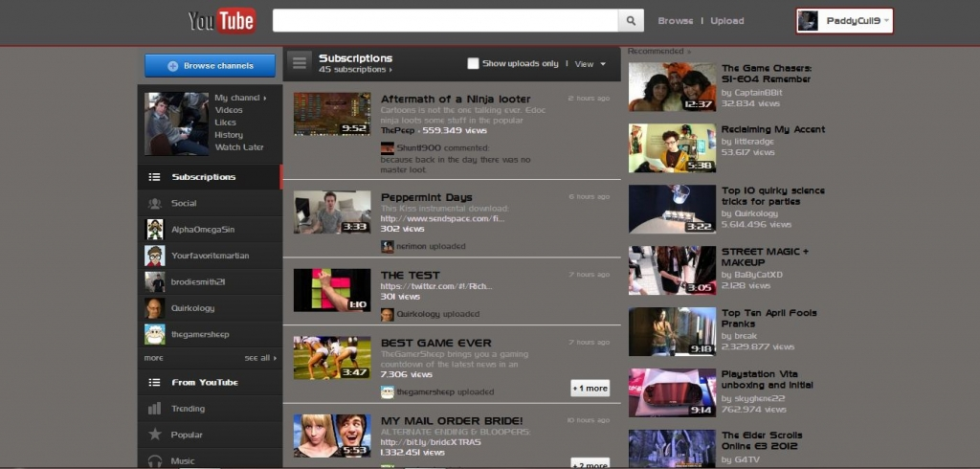Click the Social people icon
Image resolution: width=980 pixels, height=469 pixels.
[154, 203]
